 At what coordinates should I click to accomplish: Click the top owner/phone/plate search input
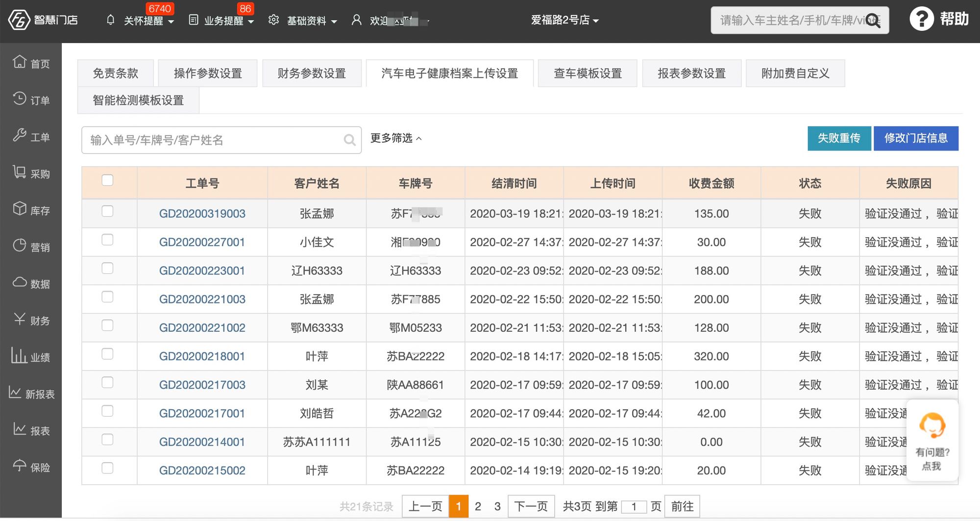click(x=800, y=20)
